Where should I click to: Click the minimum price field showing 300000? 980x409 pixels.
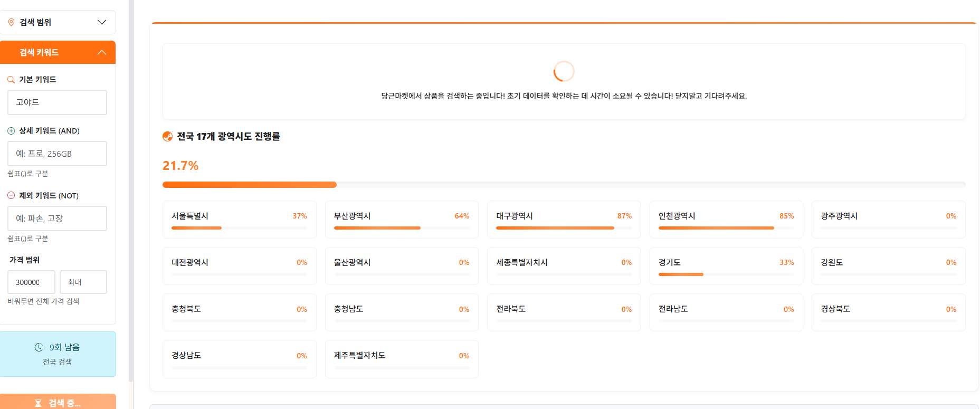tap(31, 282)
